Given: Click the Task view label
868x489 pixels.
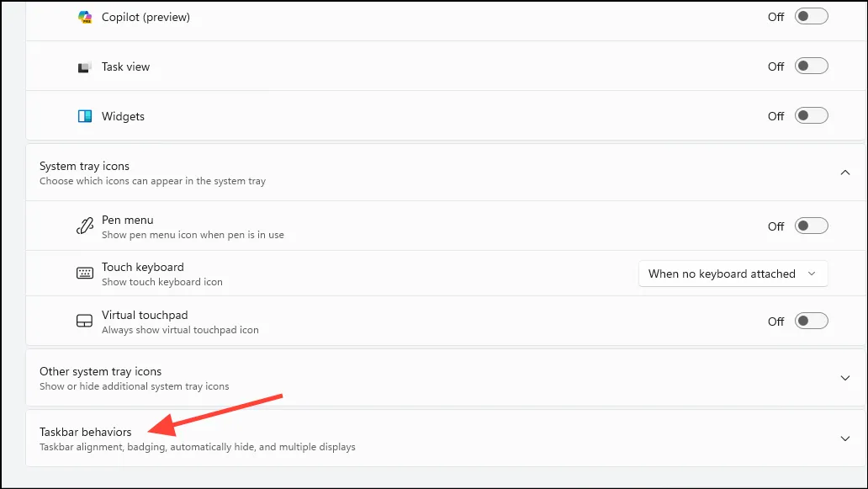Looking at the screenshot, I should [125, 67].
